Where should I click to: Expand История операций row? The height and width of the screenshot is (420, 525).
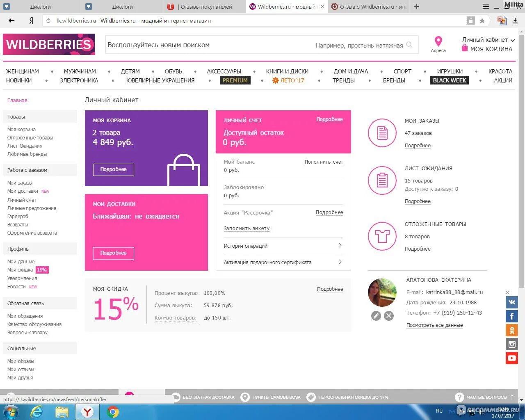click(283, 246)
